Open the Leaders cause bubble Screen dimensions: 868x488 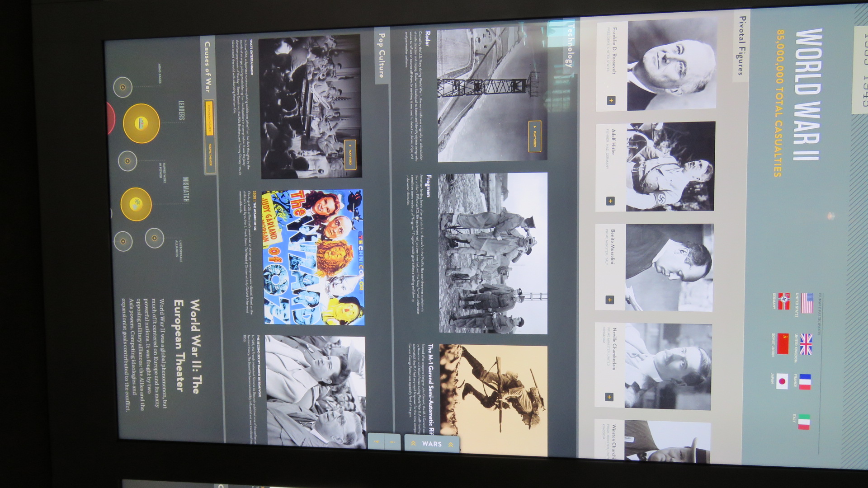[x=142, y=123]
